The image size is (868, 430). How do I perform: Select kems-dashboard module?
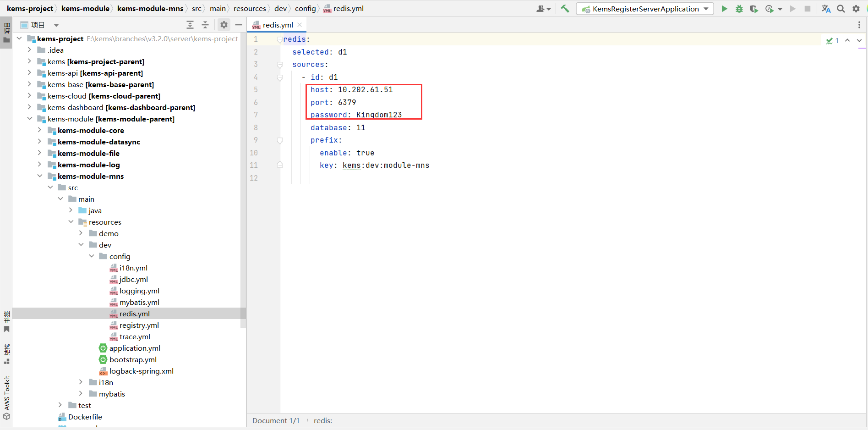116,107
